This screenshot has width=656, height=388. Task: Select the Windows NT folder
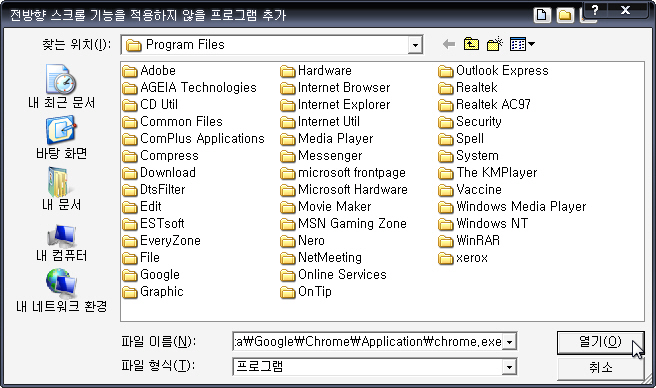483,224
